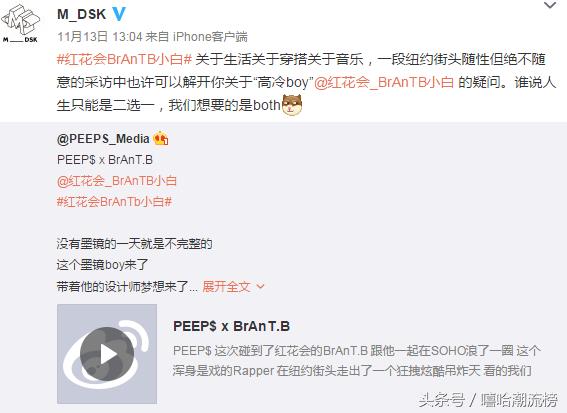Click the @红花会_BrAnTB小白 mention in main post

(x=384, y=82)
